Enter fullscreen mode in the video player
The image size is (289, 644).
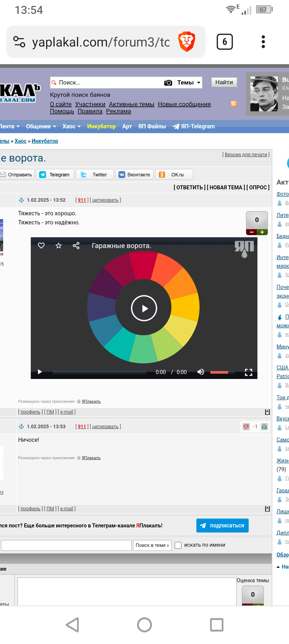(x=249, y=372)
